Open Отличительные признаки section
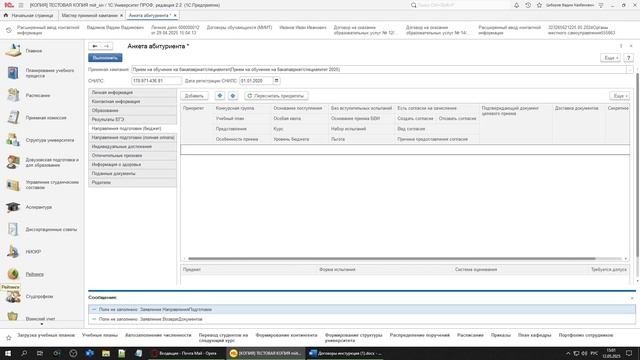The width and height of the screenshot is (640, 360). [x=133, y=156]
